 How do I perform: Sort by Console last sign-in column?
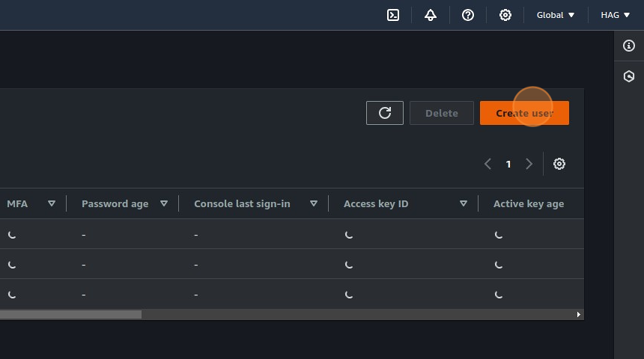coord(314,203)
